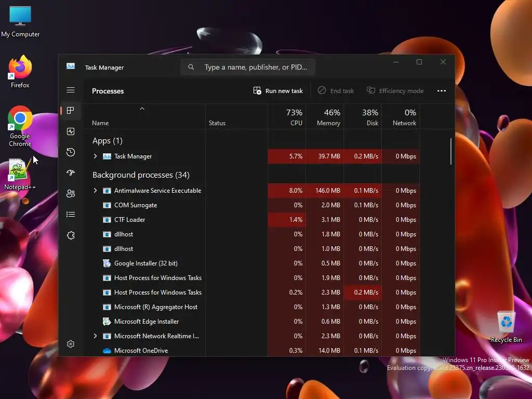Click the COM Surrogate process icon
The image size is (532, 399).
(x=107, y=205)
